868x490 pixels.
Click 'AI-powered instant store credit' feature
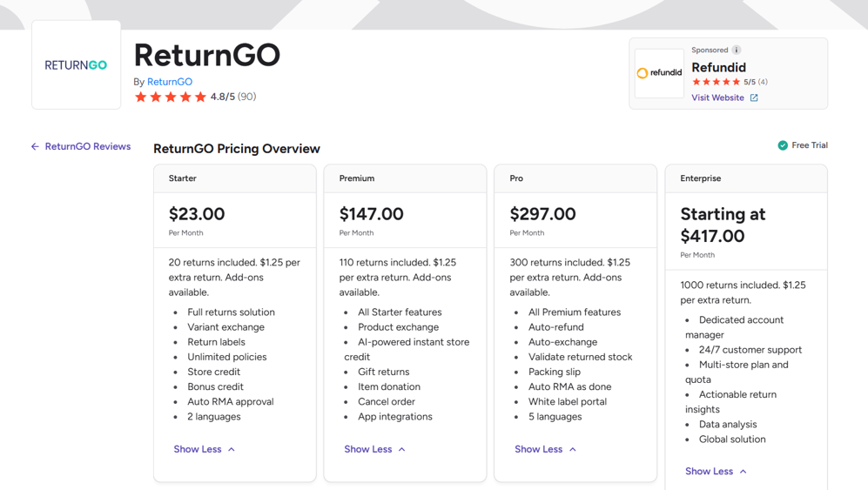tap(407, 349)
